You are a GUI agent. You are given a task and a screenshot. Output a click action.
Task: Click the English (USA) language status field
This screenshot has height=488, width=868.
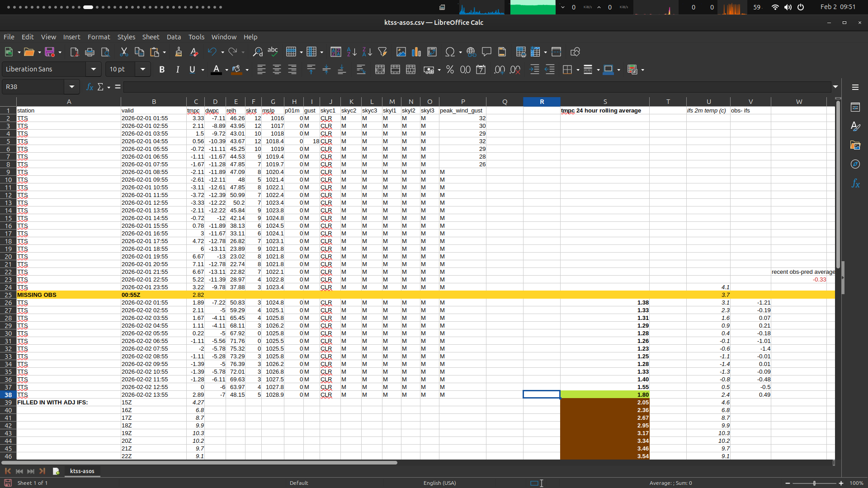click(x=439, y=483)
